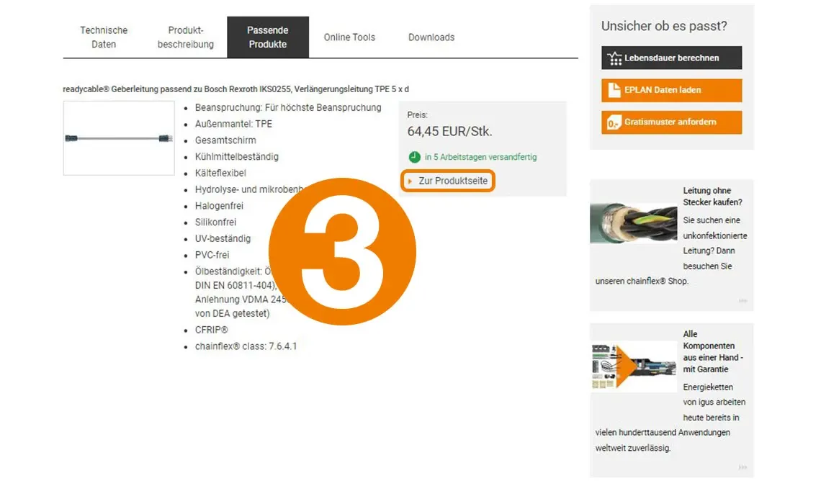Open the Zur Produktseite link

[x=448, y=181]
